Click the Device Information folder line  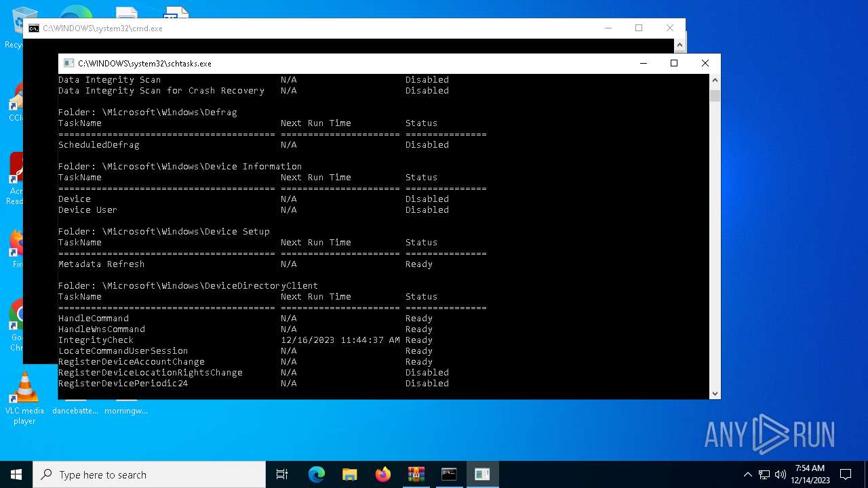point(180,166)
